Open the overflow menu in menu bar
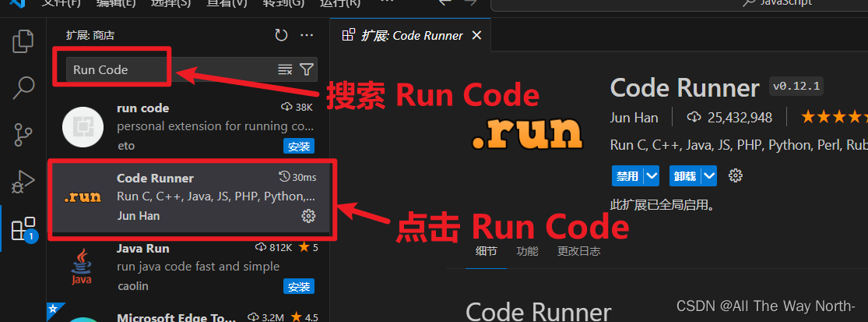 coord(388,3)
